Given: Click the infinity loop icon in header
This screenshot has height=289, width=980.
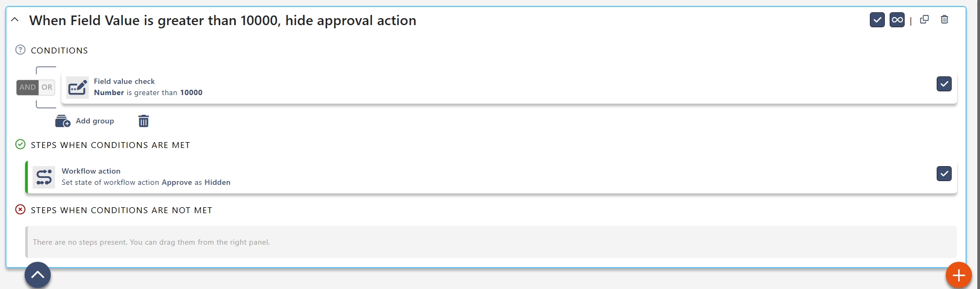Looking at the screenshot, I should click(x=897, y=20).
